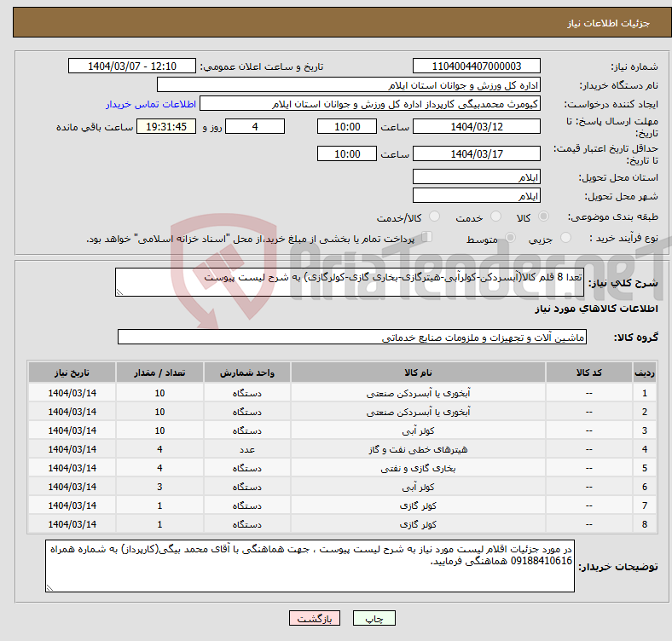Click the price validity date 1404/03/17
The image size is (672, 641).
(476, 153)
